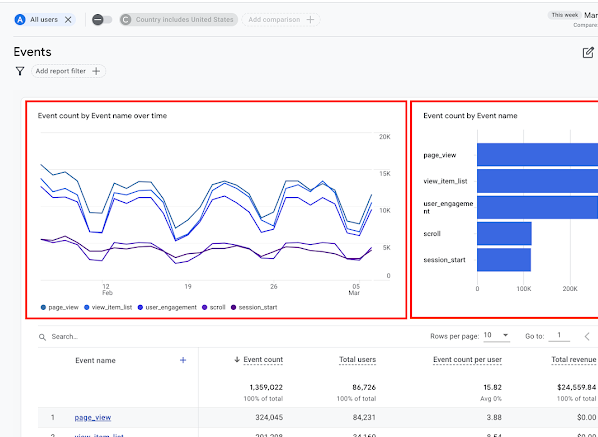Select the user_engagement bar in bar chart
598x437 pixels.
click(x=537, y=207)
